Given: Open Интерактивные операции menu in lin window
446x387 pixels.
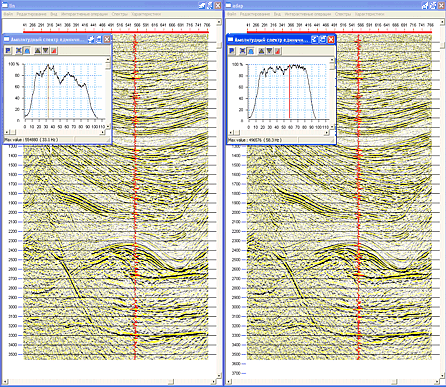Looking at the screenshot, I should point(84,14).
